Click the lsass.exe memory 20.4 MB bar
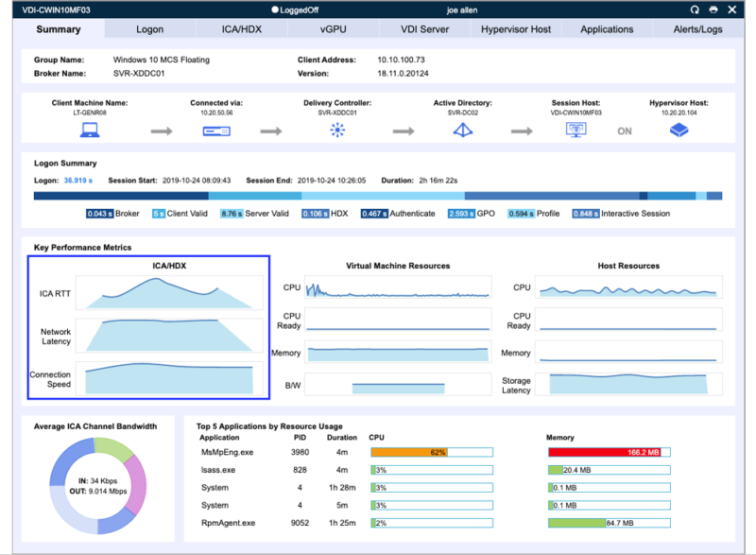 coord(610,470)
